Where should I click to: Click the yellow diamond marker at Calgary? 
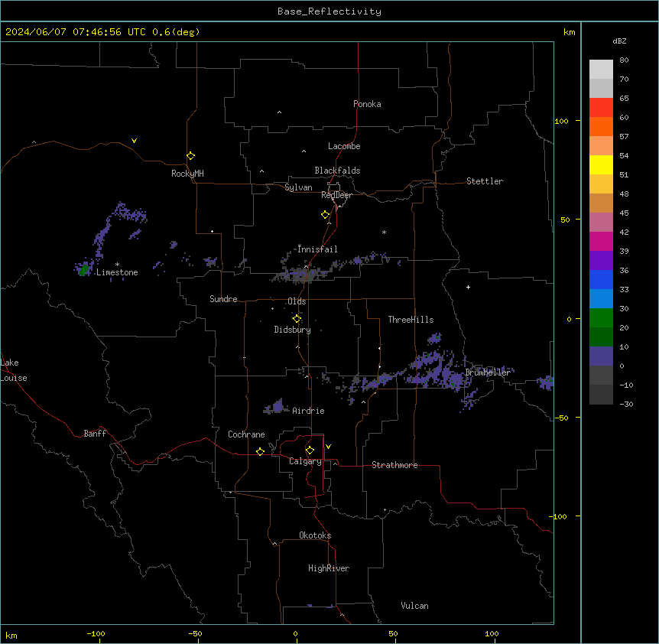(x=310, y=450)
